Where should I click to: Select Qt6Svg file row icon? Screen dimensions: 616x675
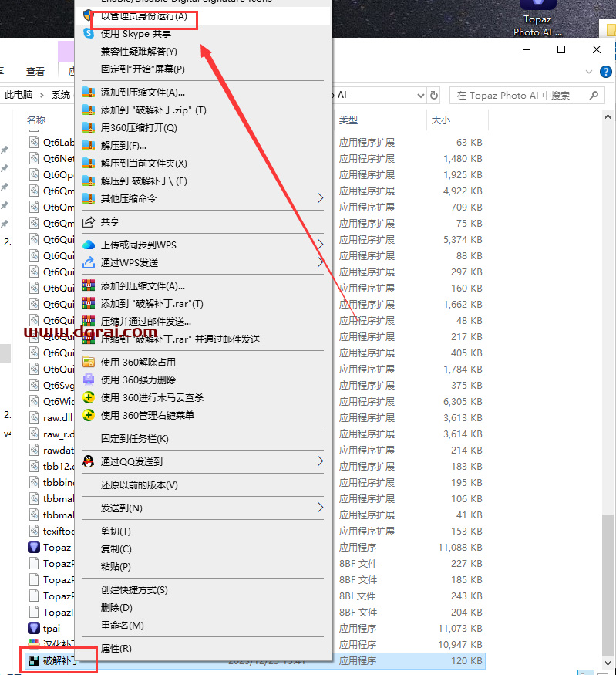click(34, 385)
